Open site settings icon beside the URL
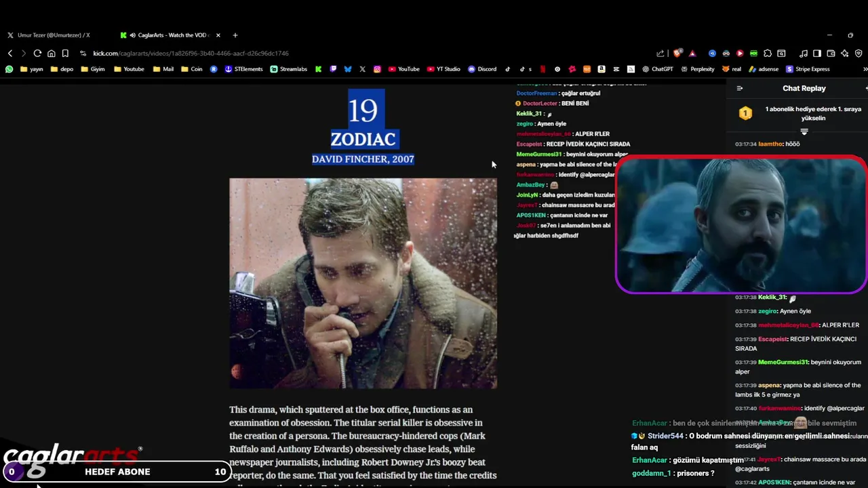The width and height of the screenshot is (868, 488). (x=83, y=53)
